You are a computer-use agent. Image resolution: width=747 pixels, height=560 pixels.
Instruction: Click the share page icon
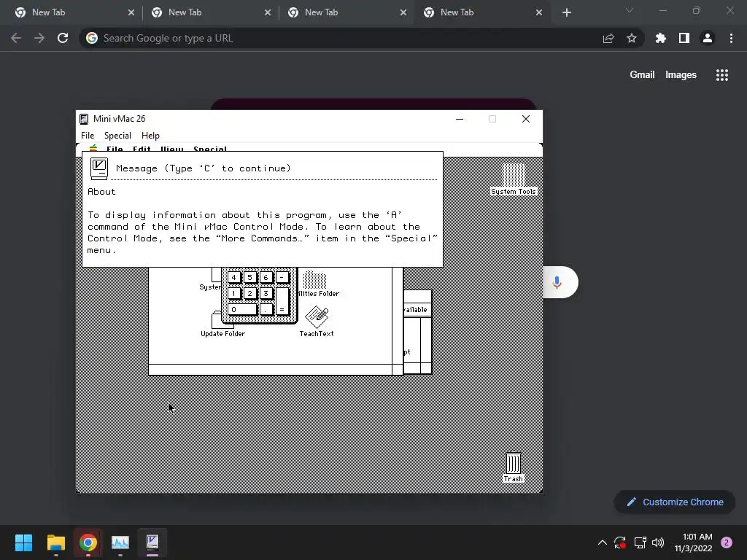point(608,38)
